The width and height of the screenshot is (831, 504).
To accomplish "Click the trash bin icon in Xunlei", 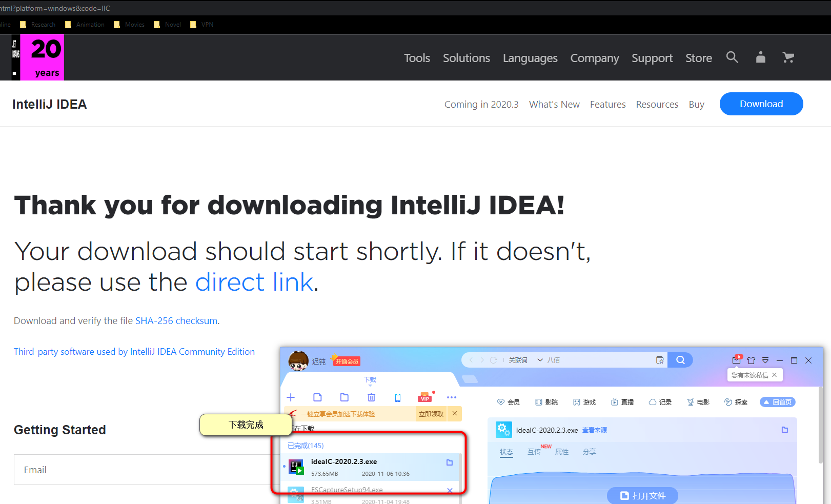I will (x=372, y=397).
